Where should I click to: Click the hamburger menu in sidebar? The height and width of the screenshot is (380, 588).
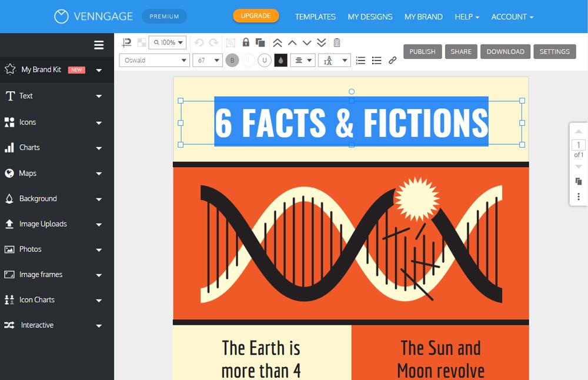(99, 45)
